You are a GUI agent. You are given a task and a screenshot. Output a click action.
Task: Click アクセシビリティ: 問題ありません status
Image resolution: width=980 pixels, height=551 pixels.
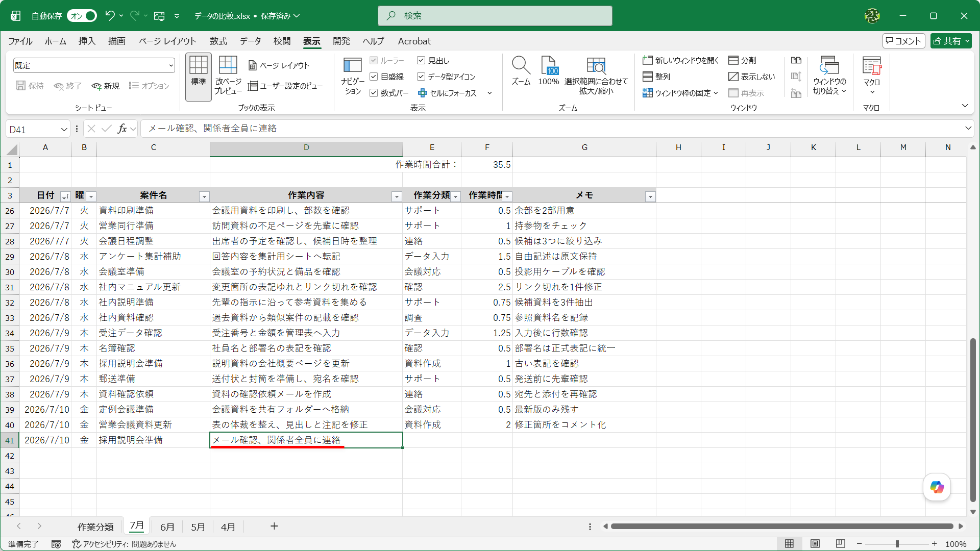124,544
